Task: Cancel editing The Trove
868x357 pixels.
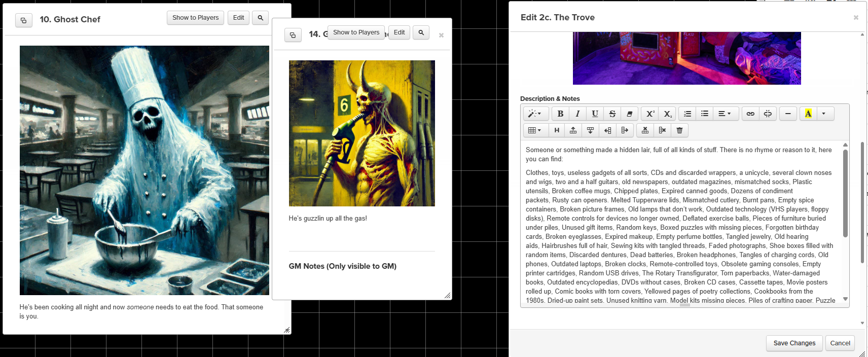Action: click(x=840, y=343)
